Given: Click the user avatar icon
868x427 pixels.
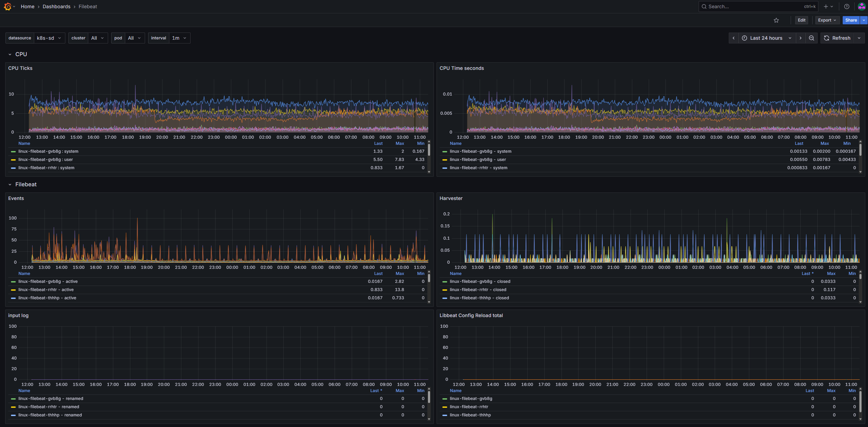Looking at the screenshot, I should click(x=861, y=7).
